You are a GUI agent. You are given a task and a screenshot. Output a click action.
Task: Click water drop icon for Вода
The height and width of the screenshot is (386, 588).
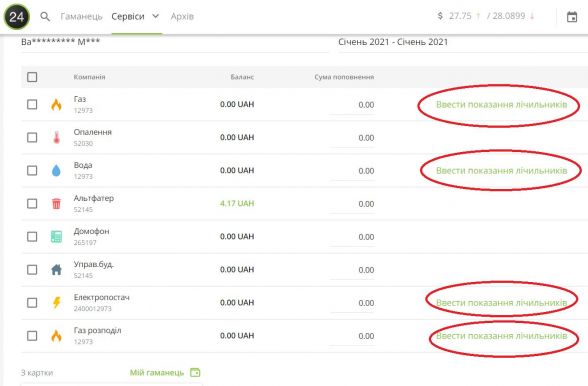tap(56, 171)
